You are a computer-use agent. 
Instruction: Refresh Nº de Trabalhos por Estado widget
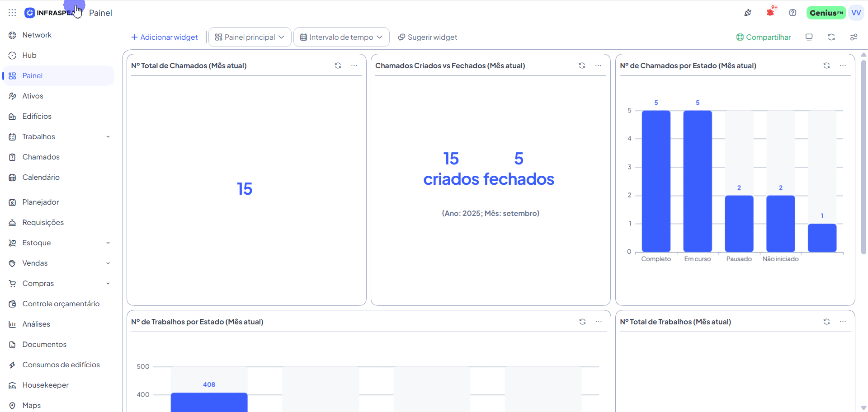pyautogui.click(x=582, y=322)
